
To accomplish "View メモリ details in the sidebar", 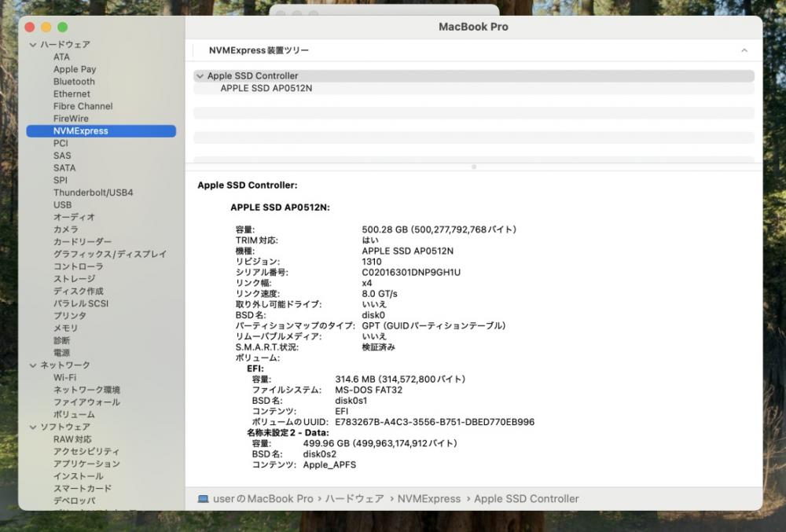I will click(x=66, y=328).
